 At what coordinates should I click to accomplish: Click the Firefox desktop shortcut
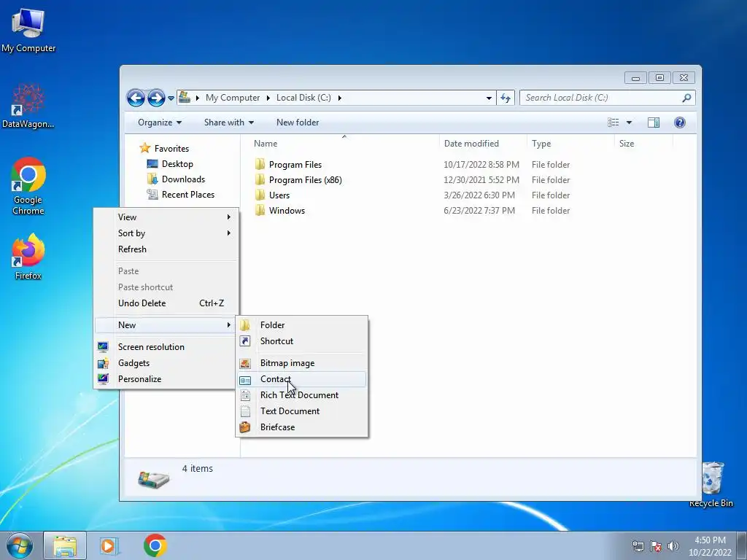point(28,256)
